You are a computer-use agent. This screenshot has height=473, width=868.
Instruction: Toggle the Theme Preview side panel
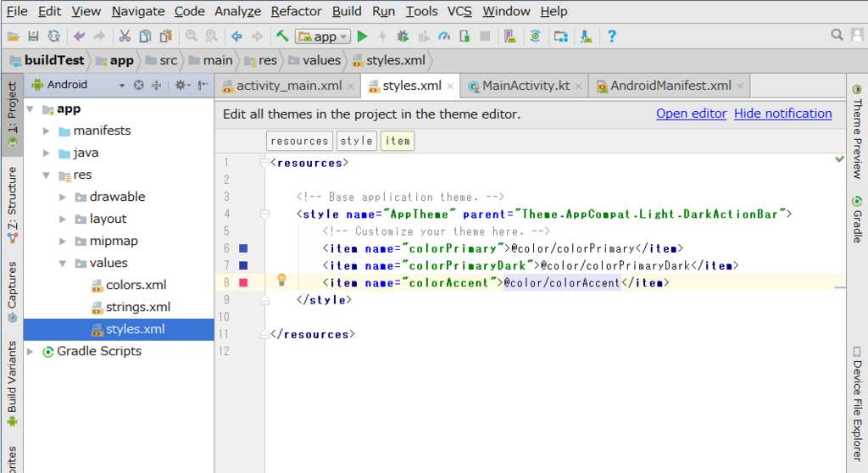(x=857, y=132)
